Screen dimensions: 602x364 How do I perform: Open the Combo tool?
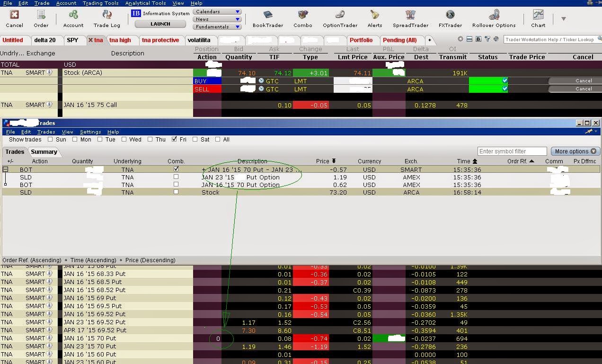click(303, 16)
